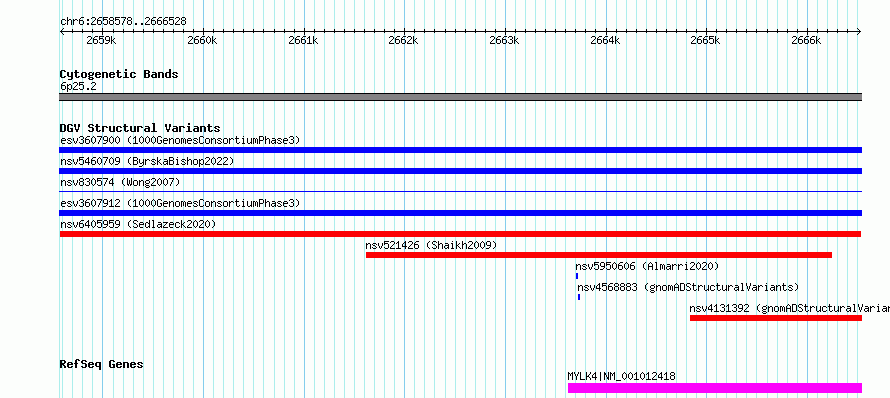Image resolution: width=890 pixels, height=398 pixels.
Task: Click the nsv4131392 variant label text
Action: point(790,308)
